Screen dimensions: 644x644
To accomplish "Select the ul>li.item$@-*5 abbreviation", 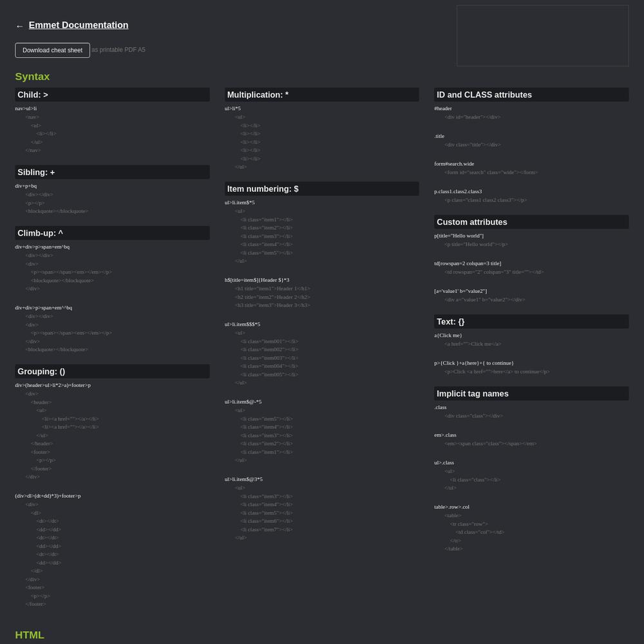I will (x=243, y=402).
